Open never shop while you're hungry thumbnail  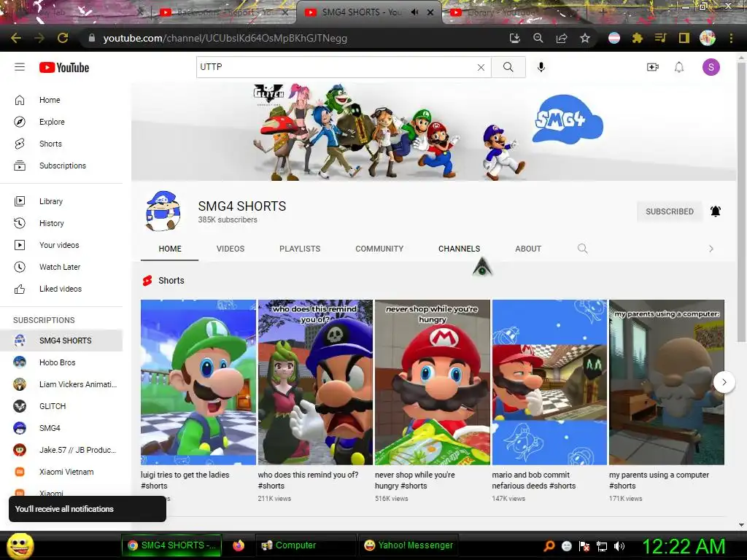[432, 382]
